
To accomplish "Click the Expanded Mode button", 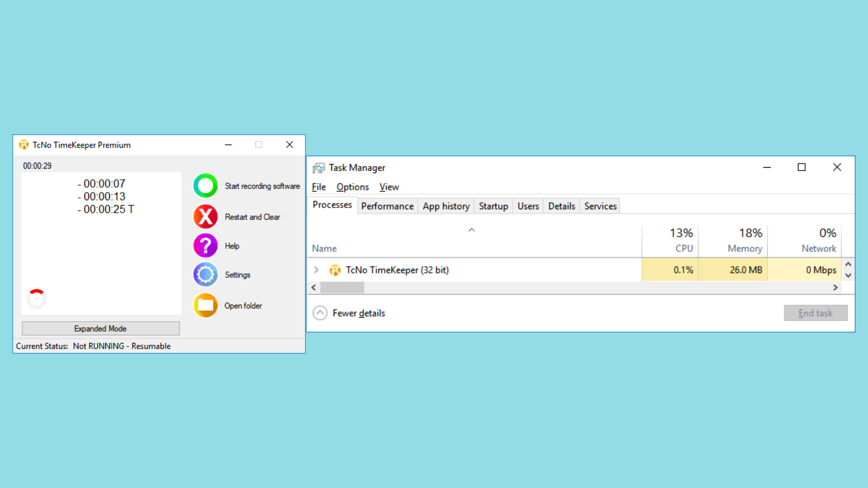I will [100, 328].
